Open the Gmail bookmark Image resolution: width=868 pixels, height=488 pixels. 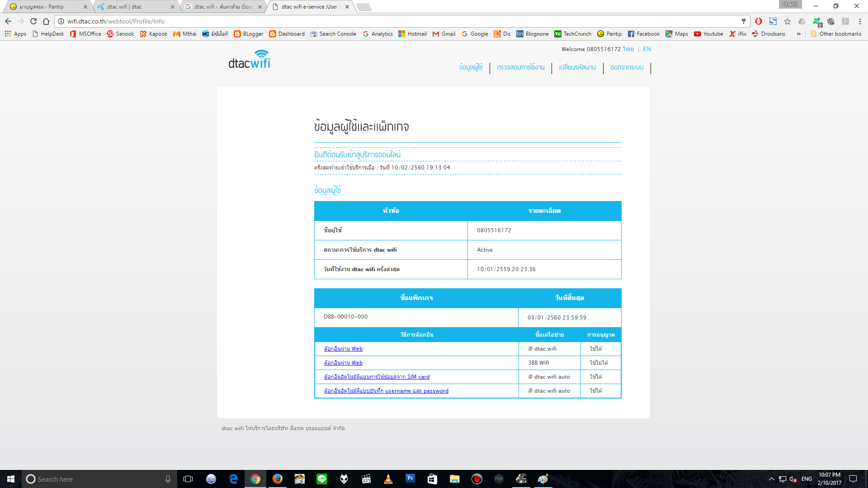click(443, 34)
